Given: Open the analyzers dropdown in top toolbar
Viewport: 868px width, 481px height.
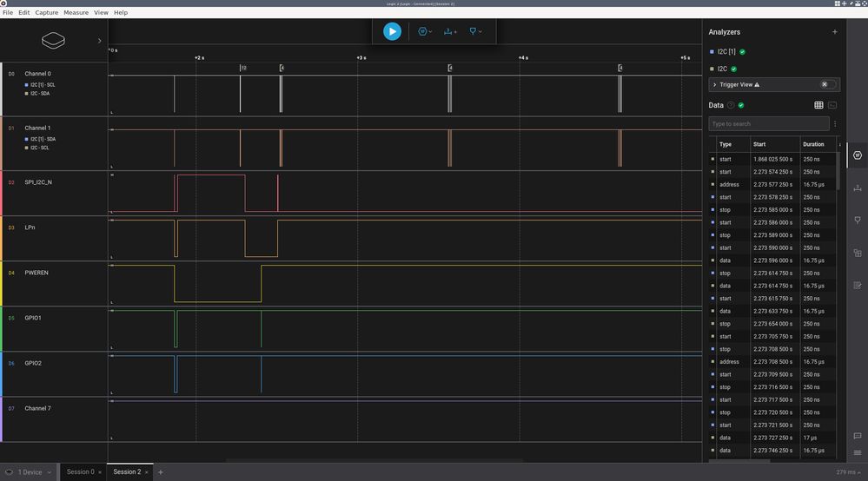Looking at the screenshot, I should (425, 31).
